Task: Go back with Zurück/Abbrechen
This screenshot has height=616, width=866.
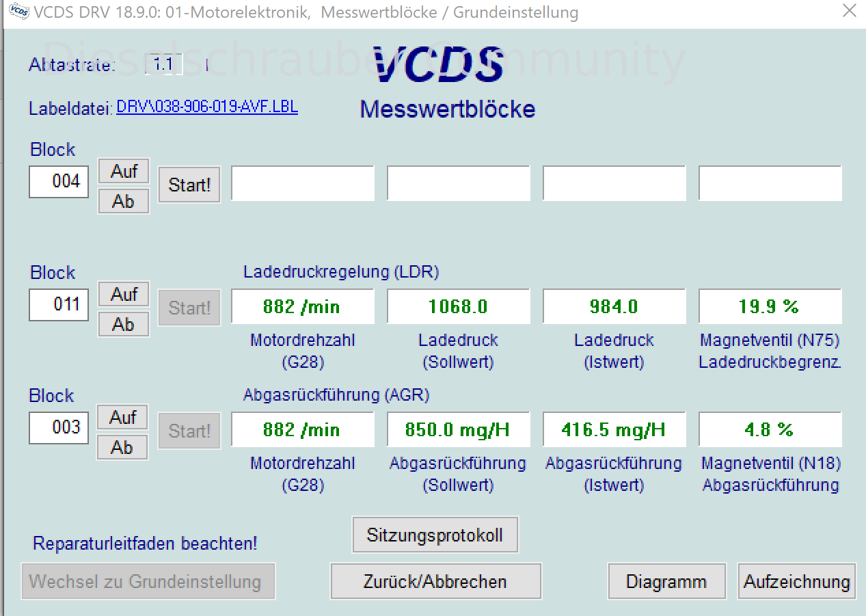Action: click(436, 581)
